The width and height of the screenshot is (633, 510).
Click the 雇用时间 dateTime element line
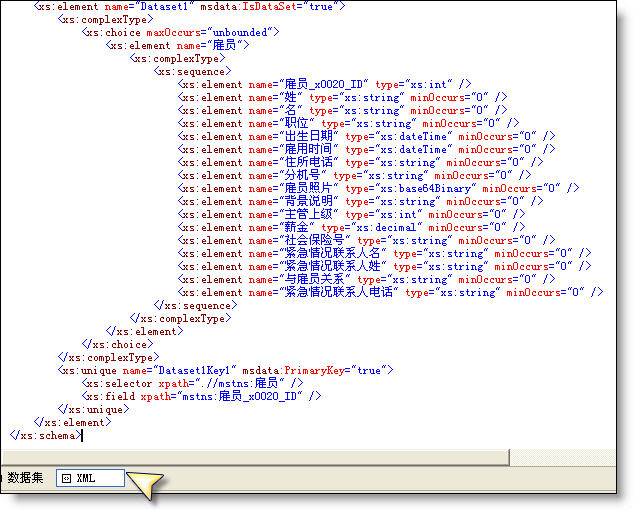pos(367,149)
